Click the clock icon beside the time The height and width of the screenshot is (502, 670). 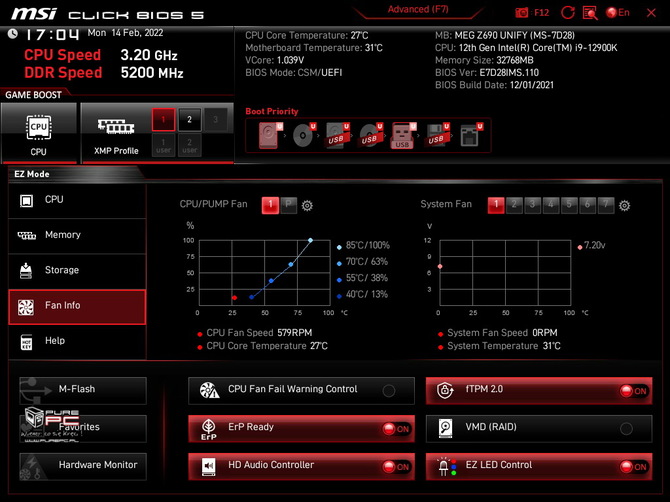click(12, 34)
